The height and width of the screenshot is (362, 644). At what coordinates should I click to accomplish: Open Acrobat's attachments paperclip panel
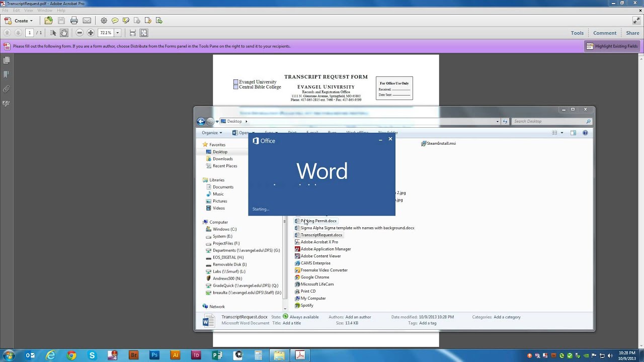pos(7,89)
